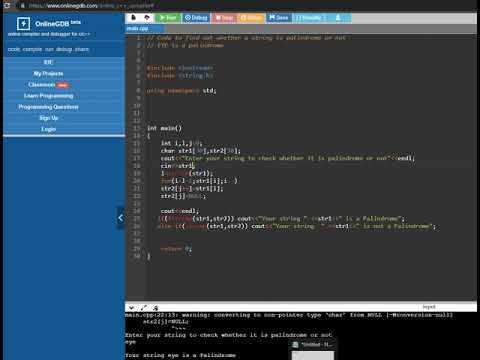Screen dimensions: 480x360
Task: Click the 'Your string eye is a Palindrome' output
Action: [x=180, y=355]
